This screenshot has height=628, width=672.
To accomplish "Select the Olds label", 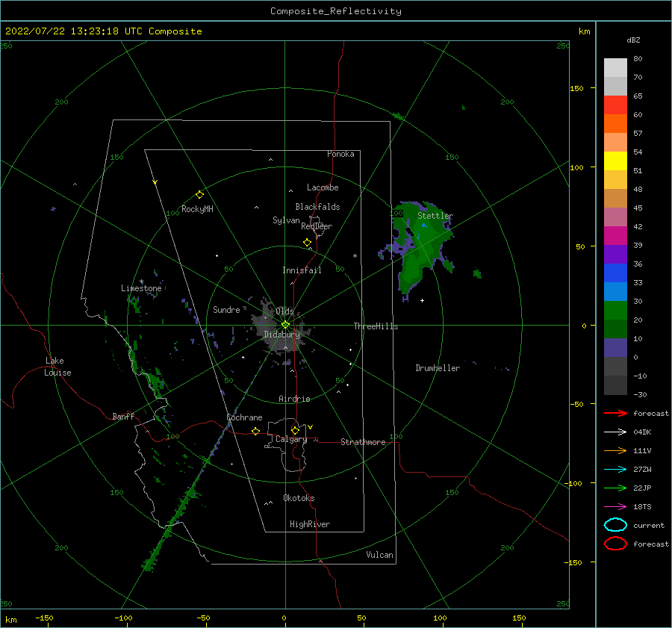I will (x=284, y=311).
